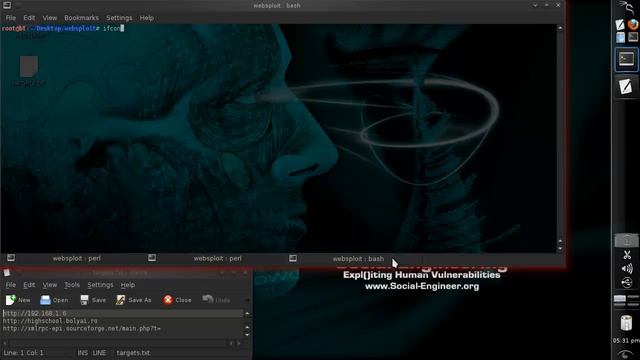
Task: Open the trash can widget
Action: (x=627, y=323)
